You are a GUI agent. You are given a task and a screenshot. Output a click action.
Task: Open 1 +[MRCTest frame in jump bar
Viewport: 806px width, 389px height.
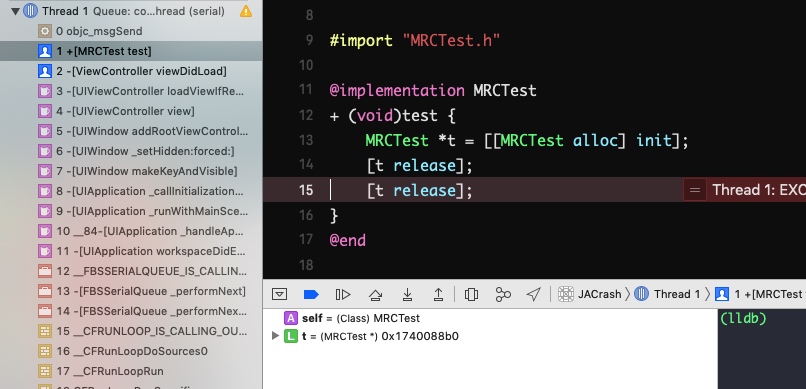(760, 294)
